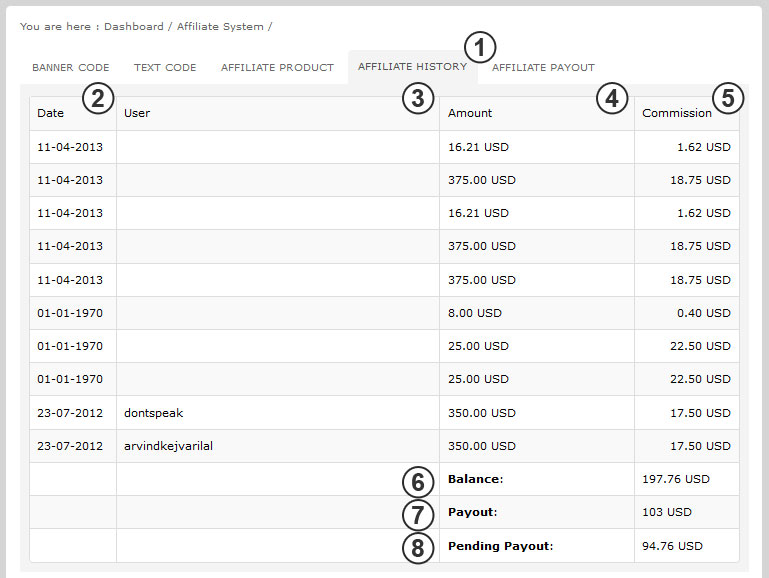The height and width of the screenshot is (578, 769).
Task: Click marker 7 next to Payout
Action: (x=418, y=515)
